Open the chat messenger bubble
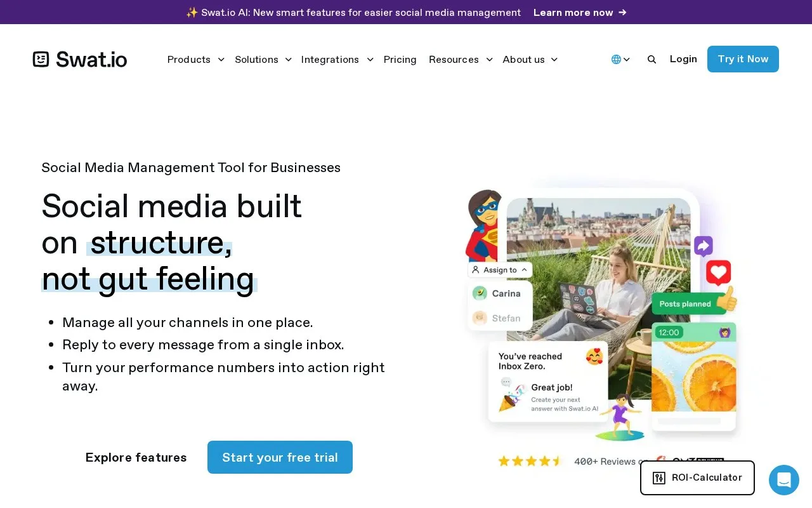The width and height of the screenshot is (812, 508). [784, 480]
